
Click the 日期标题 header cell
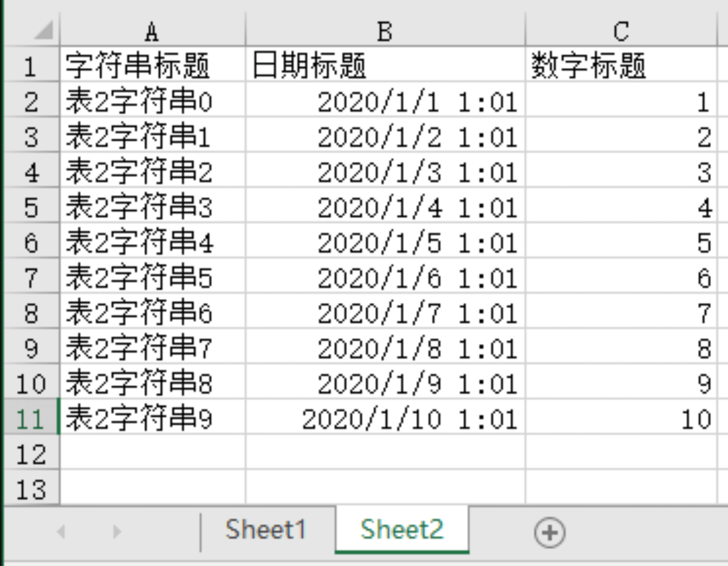pos(384,66)
